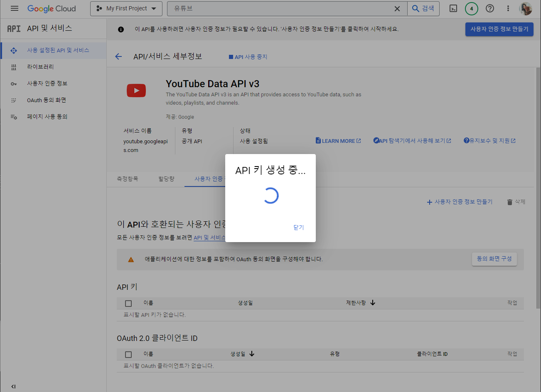Go back with the left arrow
This screenshot has height=392, width=541.
click(118, 56)
